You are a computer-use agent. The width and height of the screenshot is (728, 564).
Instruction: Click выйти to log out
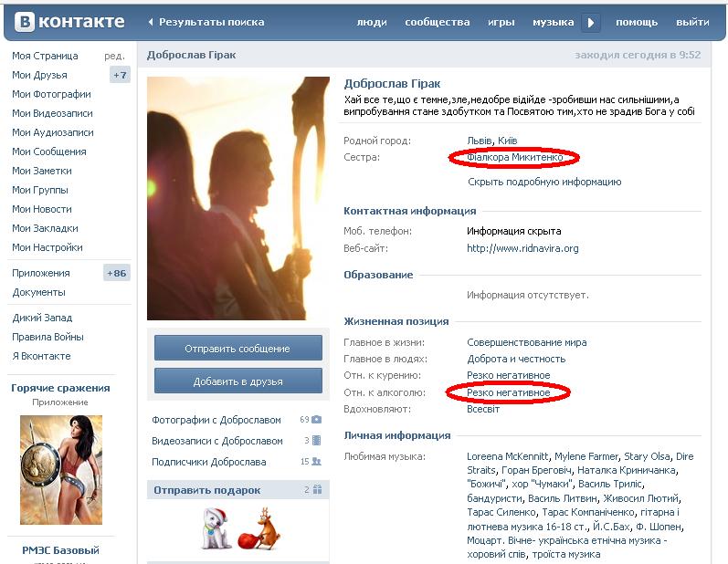tap(692, 22)
